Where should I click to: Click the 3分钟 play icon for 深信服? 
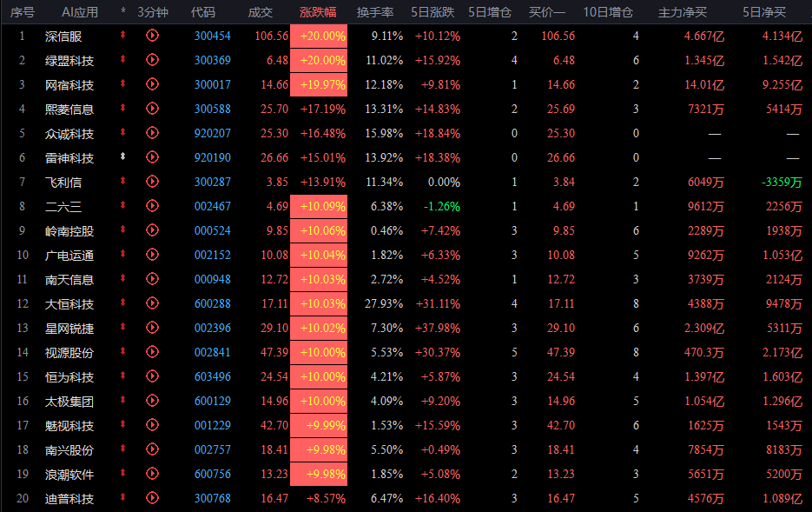click(x=152, y=36)
